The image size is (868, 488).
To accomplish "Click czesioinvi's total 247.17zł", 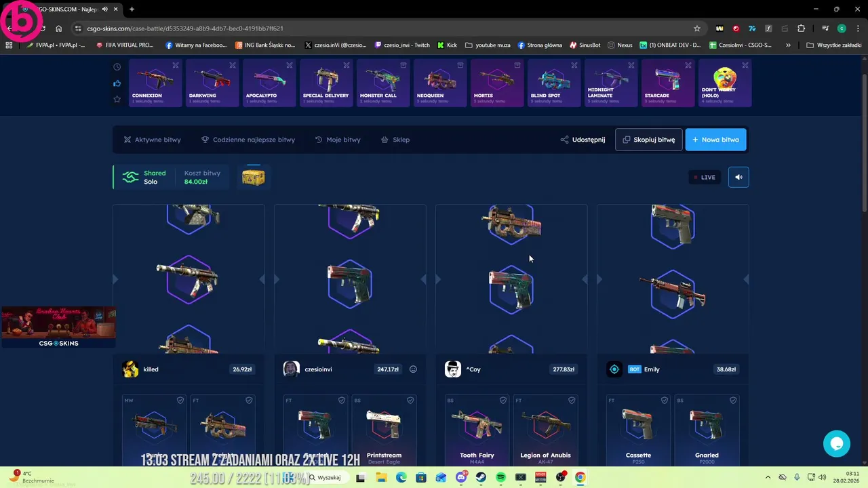I will coord(388,369).
